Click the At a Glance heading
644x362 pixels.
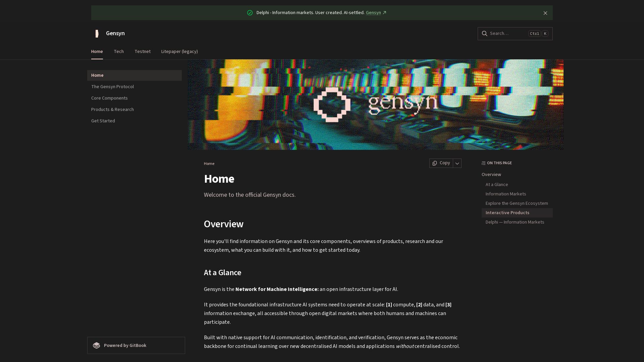[x=222, y=273]
